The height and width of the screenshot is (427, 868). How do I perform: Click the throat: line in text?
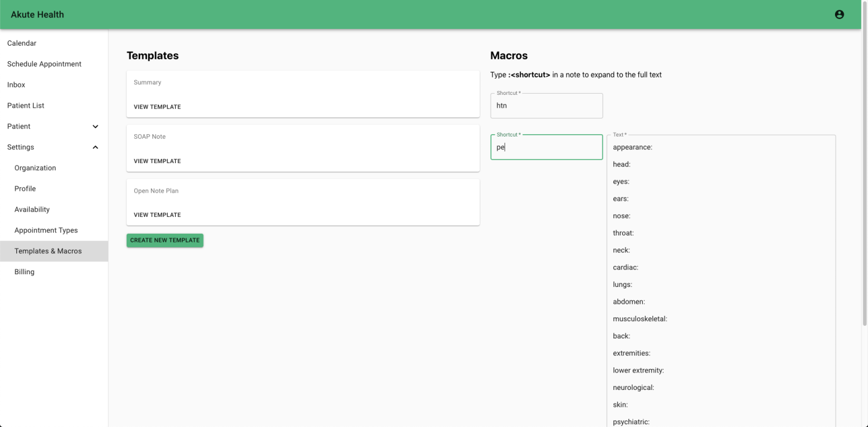point(623,233)
